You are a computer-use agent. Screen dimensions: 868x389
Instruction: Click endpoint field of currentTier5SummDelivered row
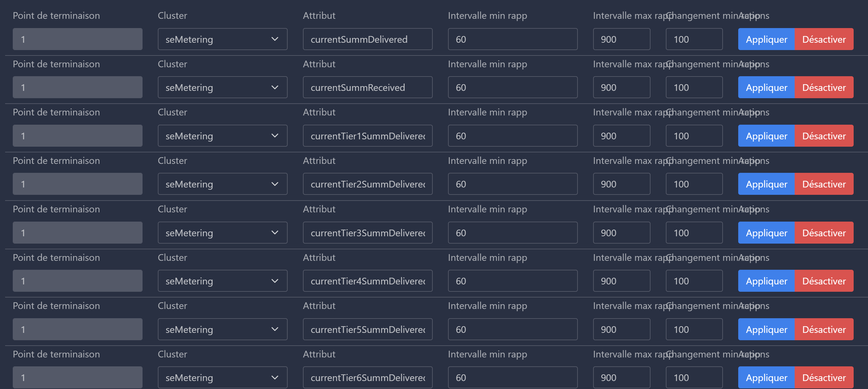(x=77, y=329)
